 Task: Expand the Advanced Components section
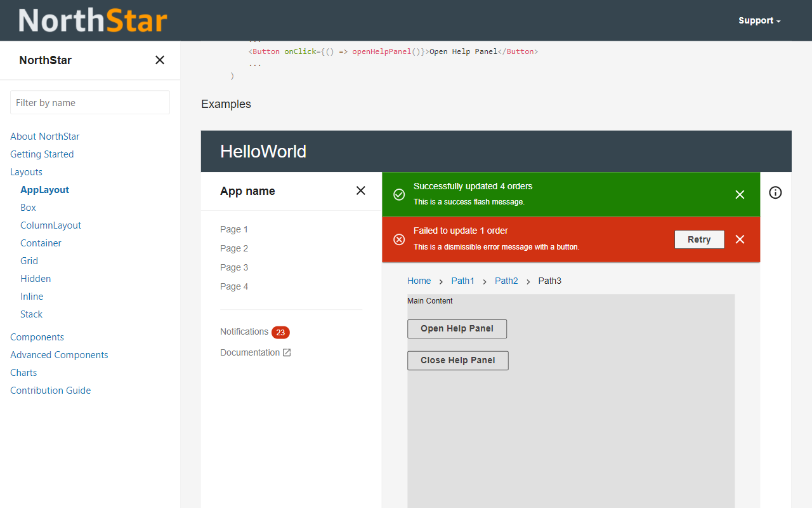coord(59,354)
